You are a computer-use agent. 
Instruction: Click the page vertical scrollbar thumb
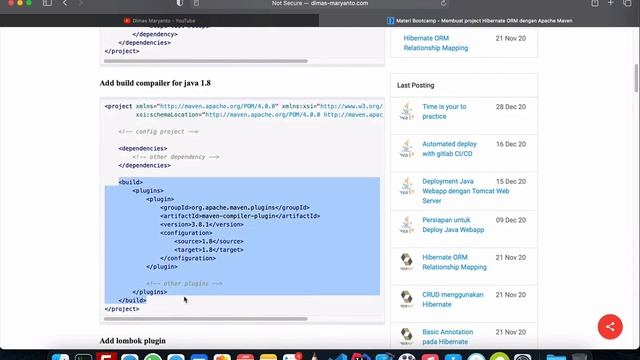(636, 78)
